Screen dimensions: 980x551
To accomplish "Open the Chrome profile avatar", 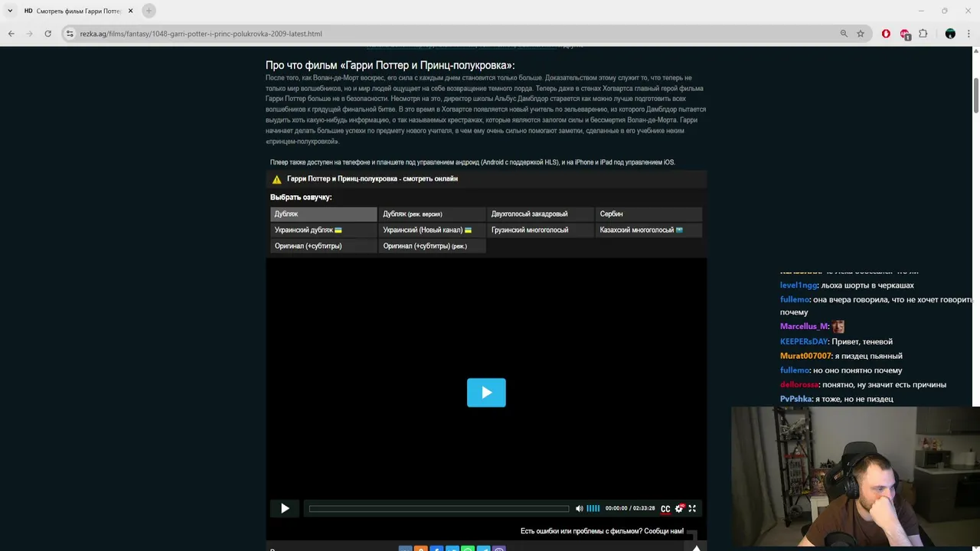I will (x=950, y=34).
